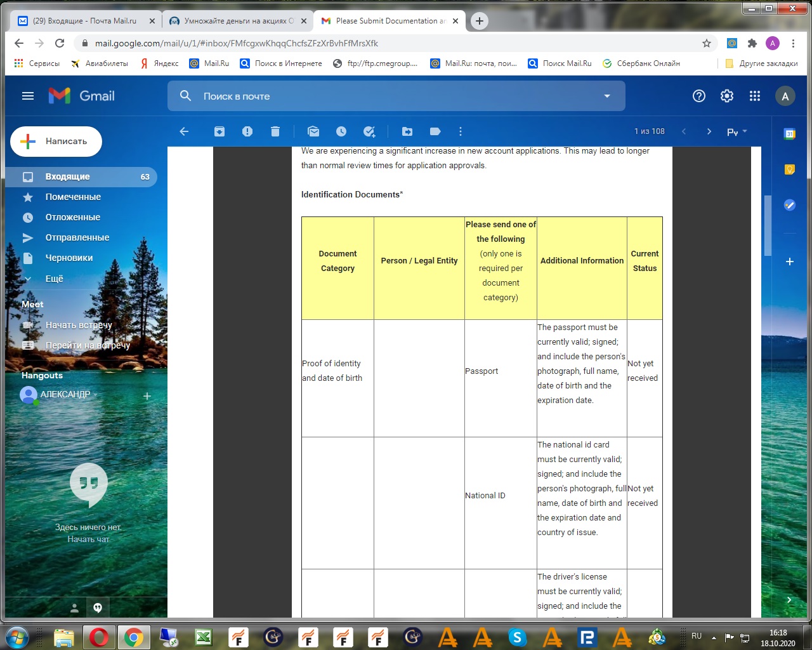This screenshot has width=812, height=650.
Task: Open Skype from the taskbar
Action: 518,637
